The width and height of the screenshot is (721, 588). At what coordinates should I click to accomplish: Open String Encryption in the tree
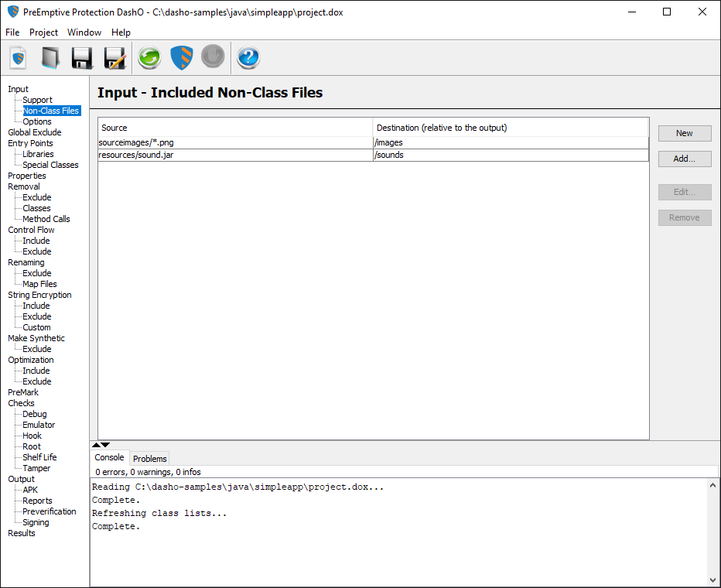(39, 295)
